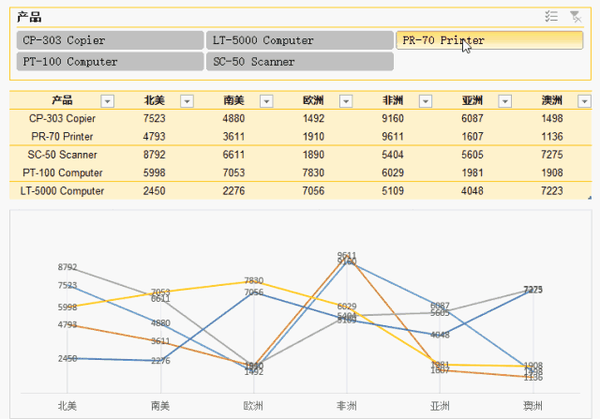The image size is (600, 419).
Task: Click 北美 column header text
Action: click(154, 101)
